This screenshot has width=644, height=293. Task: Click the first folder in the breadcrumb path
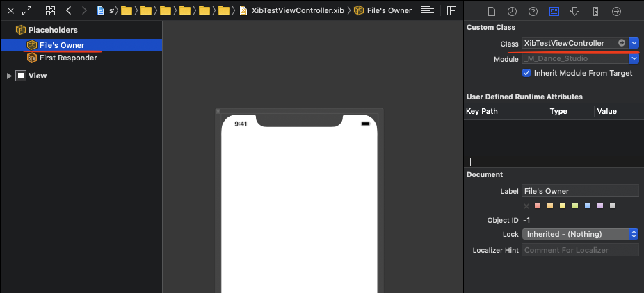pos(127,10)
